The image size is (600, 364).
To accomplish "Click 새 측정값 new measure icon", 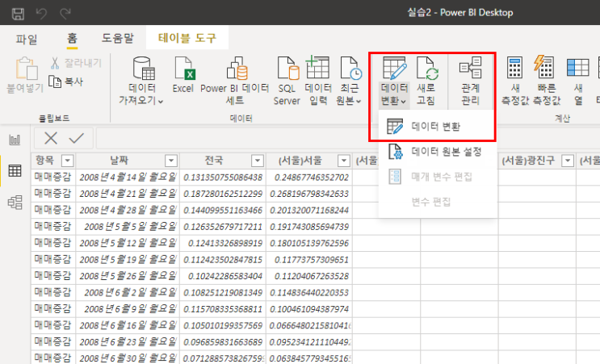I will pos(514,67).
